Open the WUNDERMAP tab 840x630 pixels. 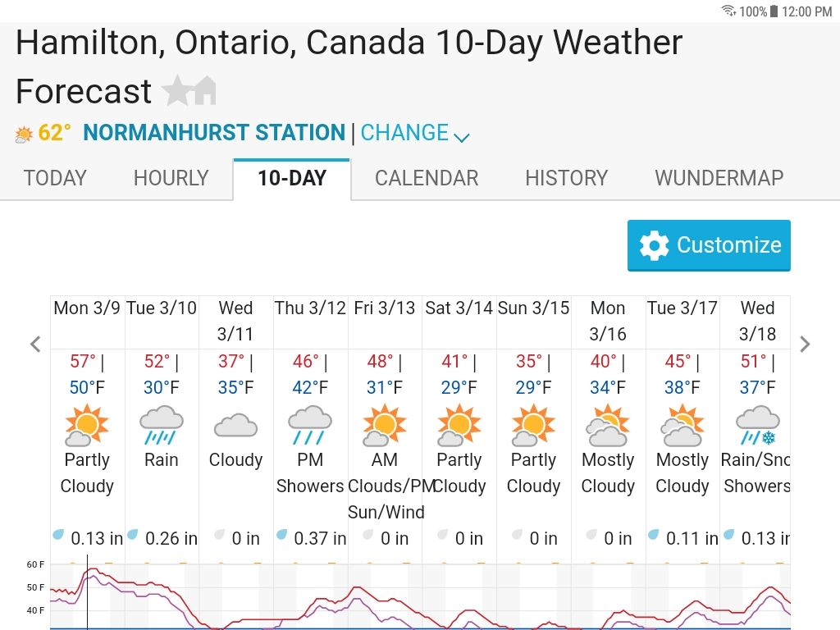pos(718,178)
